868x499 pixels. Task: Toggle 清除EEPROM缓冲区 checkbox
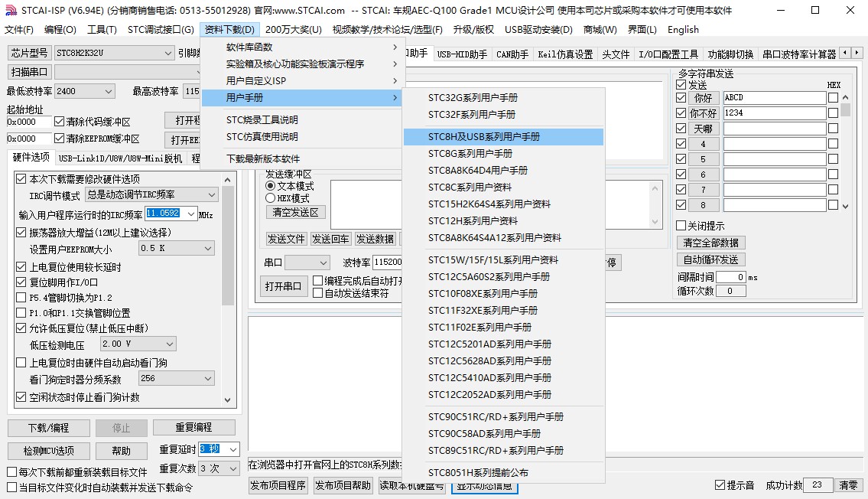59,139
